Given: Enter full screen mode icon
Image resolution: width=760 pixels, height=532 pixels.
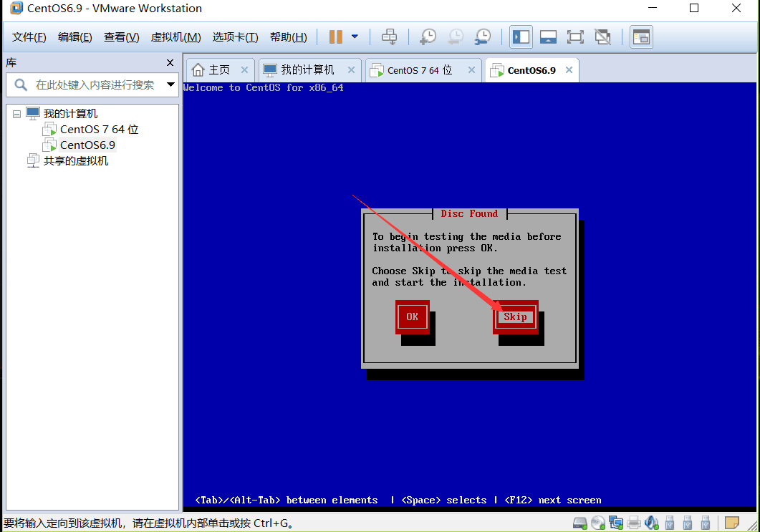Looking at the screenshot, I should point(575,37).
